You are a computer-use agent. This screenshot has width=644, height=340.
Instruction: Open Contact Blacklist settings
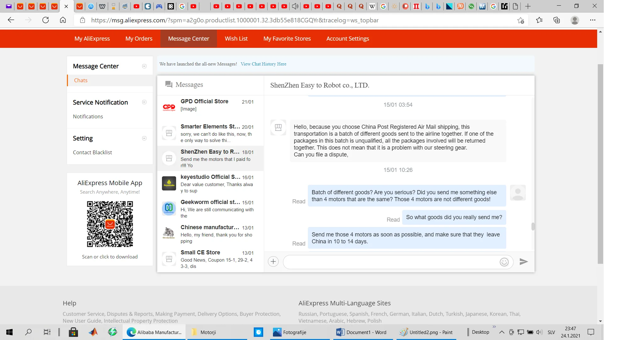tap(92, 152)
